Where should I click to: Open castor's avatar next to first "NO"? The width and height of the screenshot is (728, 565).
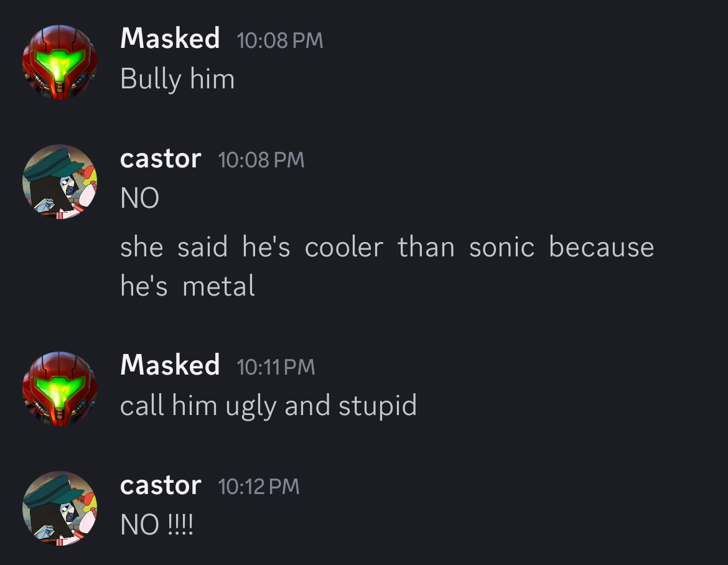60,182
